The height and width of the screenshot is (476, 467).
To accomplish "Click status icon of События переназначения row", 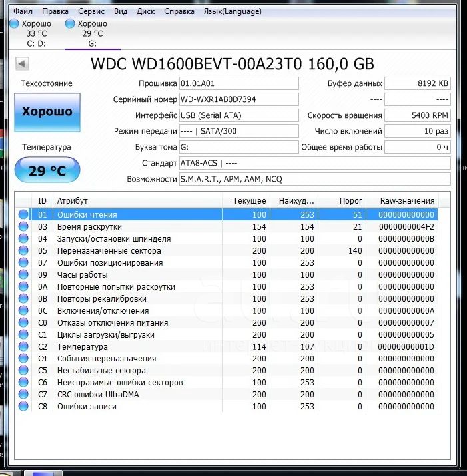I will (23, 358).
